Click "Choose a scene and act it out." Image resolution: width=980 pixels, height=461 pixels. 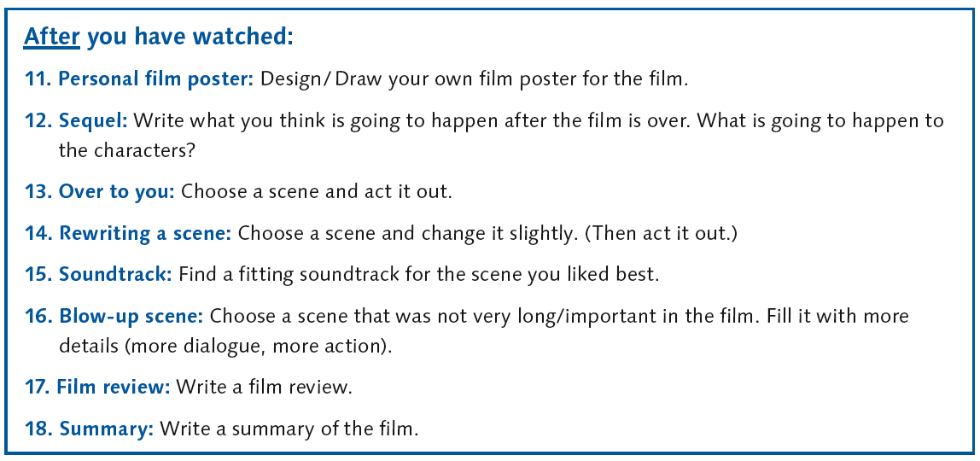click(x=316, y=192)
